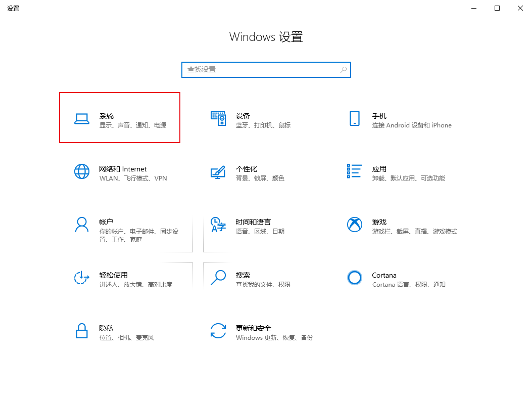Maximize the 设置 window
The height and width of the screenshot is (399, 532).
(497, 8)
